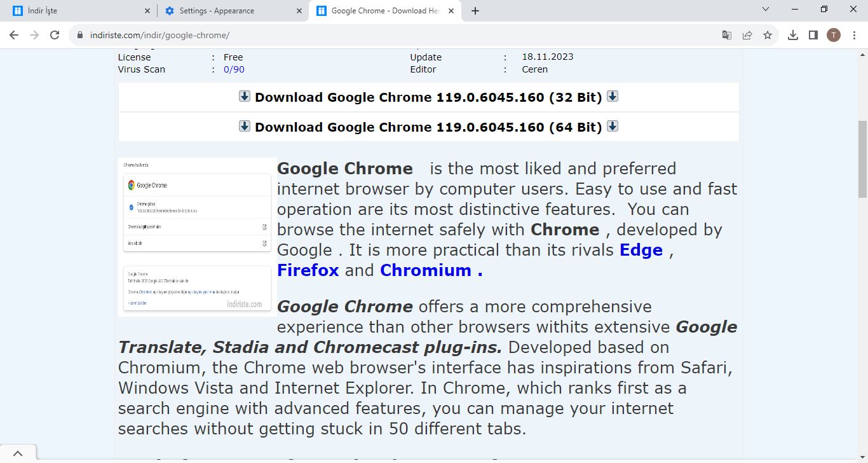Close the İndir İşte tab
Screen dimensions: 868x463
click(x=147, y=11)
